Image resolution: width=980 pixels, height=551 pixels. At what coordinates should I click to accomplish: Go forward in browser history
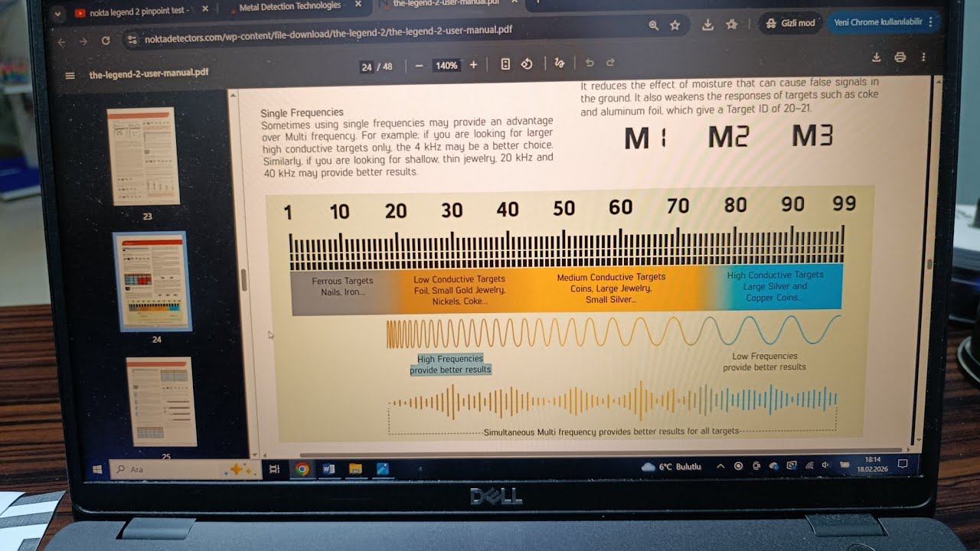pyautogui.click(x=83, y=41)
